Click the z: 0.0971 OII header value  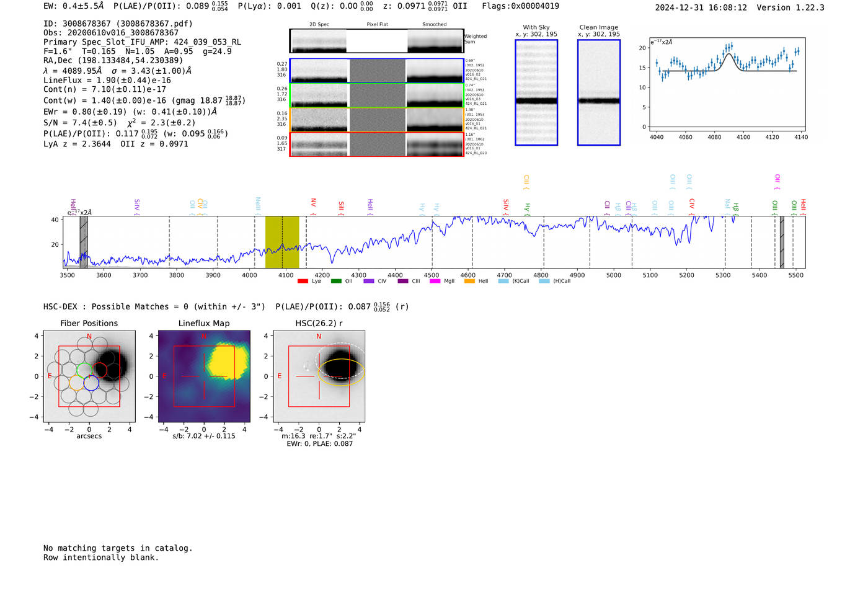click(425, 6)
